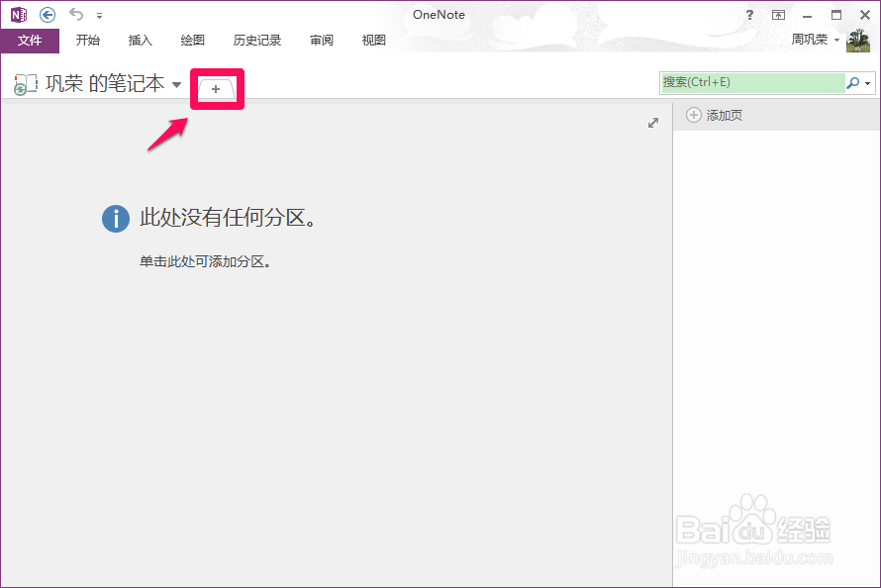Image resolution: width=881 pixels, height=588 pixels.
Task: Close the OneNote window
Action: 865,15
